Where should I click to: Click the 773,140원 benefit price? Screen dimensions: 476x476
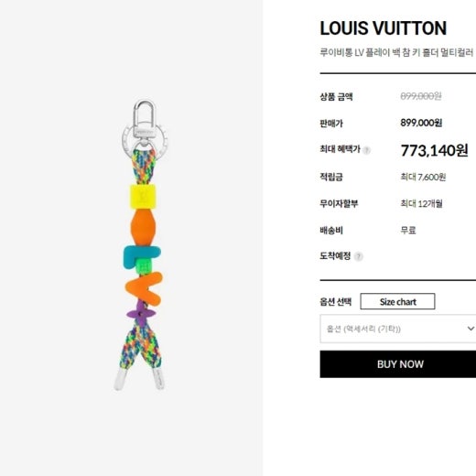(434, 150)
